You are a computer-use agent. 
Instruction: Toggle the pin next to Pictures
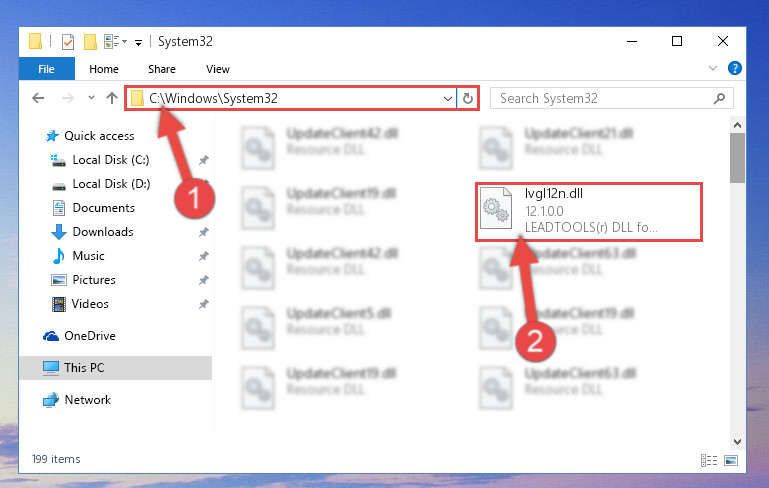pos(204,280)
